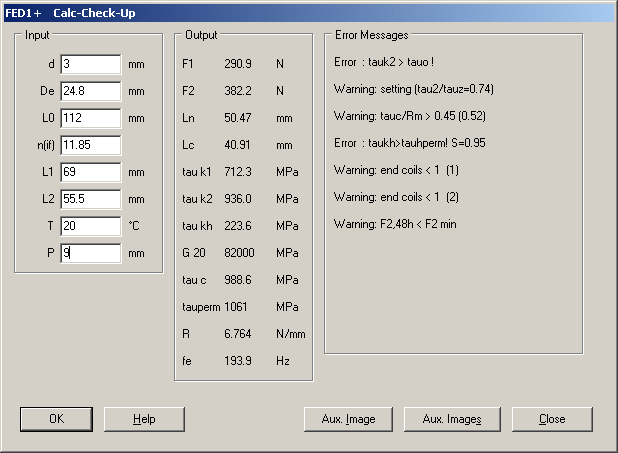Click the n(if) coils input field
This screenshot has width=618, height=453.
(x=90, y=145)
